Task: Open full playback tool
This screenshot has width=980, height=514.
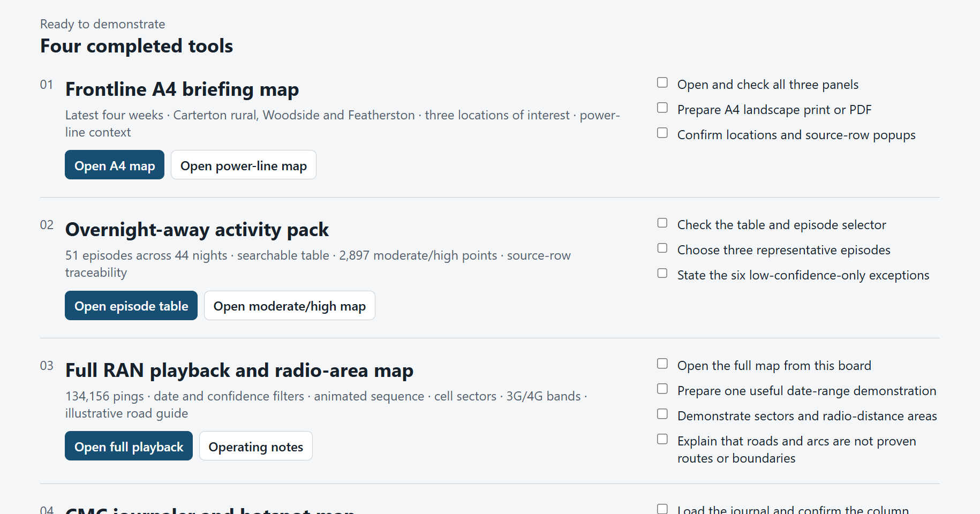Action: tap(129, 446)
